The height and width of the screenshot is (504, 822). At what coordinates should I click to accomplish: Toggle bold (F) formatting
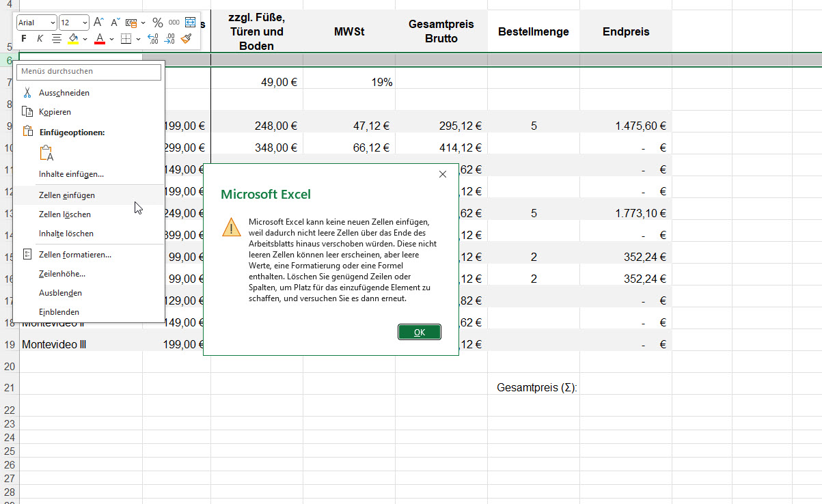tap(24, 39)
